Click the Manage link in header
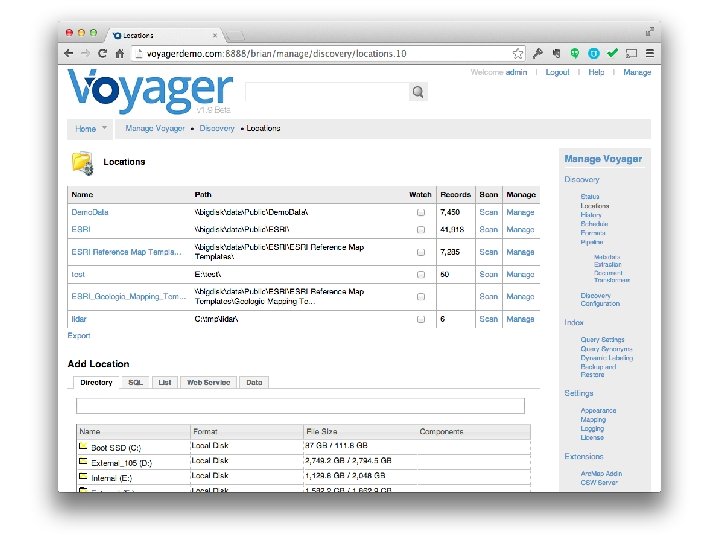 click(637, 72)
